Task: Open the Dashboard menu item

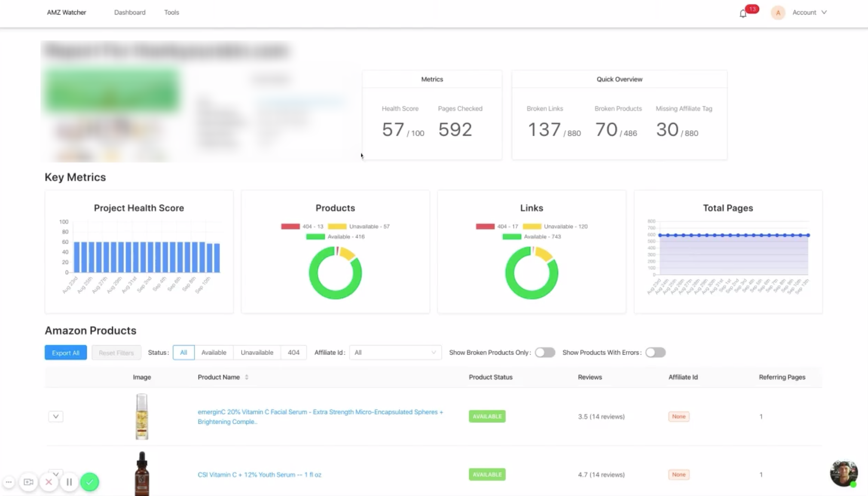Action: click(129, 12)
